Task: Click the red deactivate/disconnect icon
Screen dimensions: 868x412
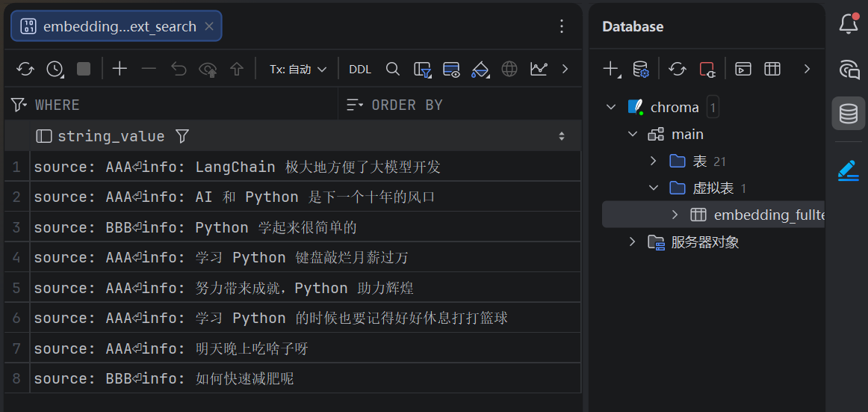Action: pos(707,70)
